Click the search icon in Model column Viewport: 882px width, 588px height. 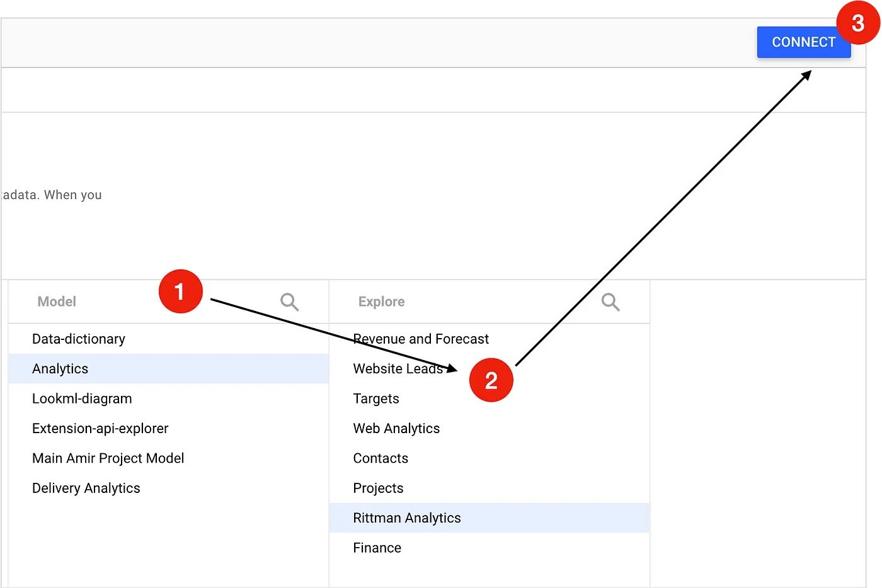(289, 302)
